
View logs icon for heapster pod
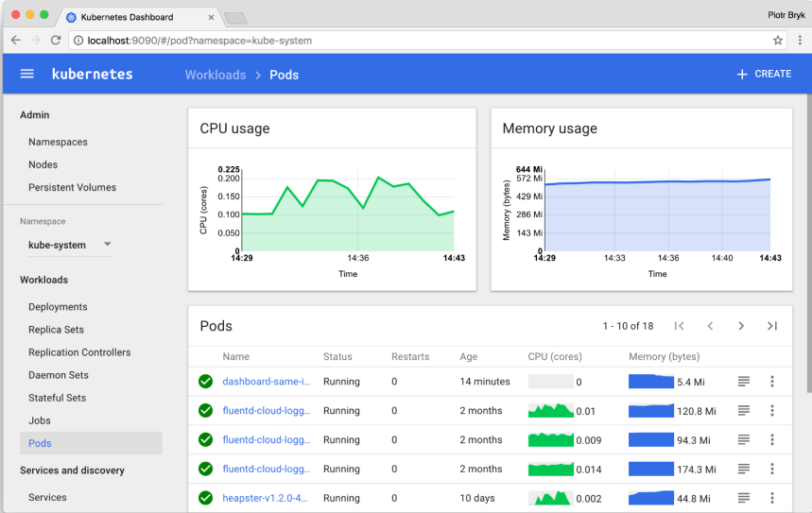(x=744, y=498)
